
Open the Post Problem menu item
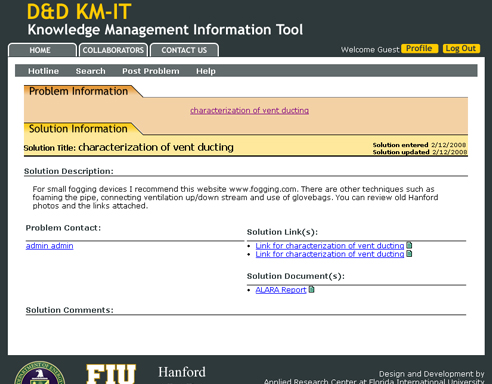151,71
